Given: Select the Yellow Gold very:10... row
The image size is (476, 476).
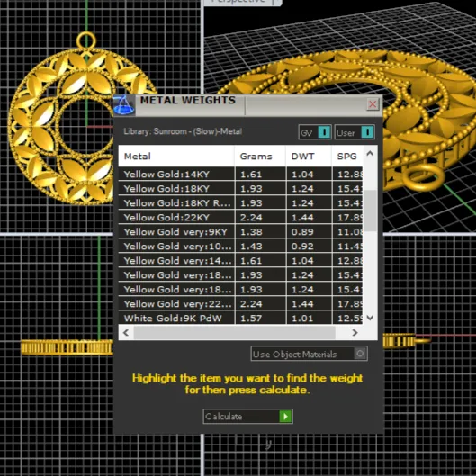Looking at the screenshot, I should pos(240,247).
